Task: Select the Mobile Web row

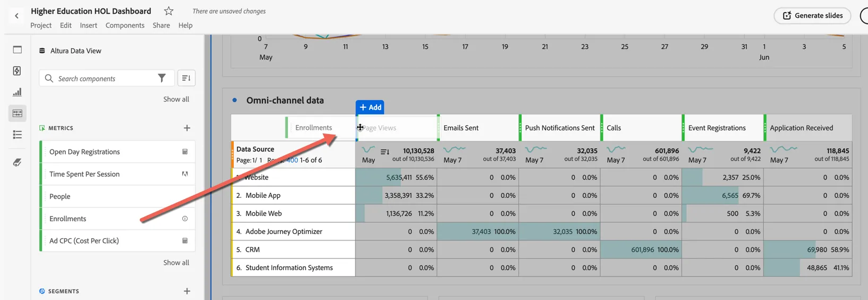Action: [293, 213]
